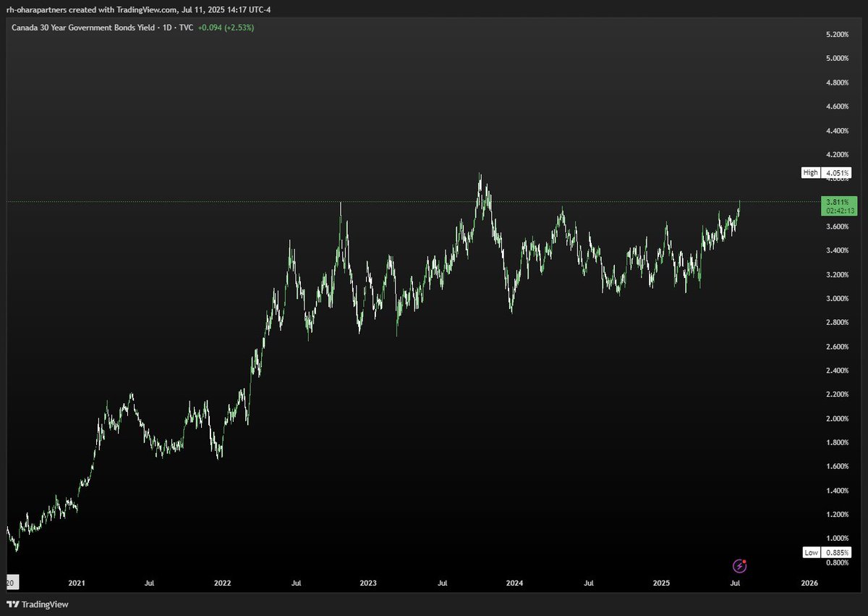The image size is (868, 616).
Task: Click the 4.200% axis label
Action: pos(837,155)
